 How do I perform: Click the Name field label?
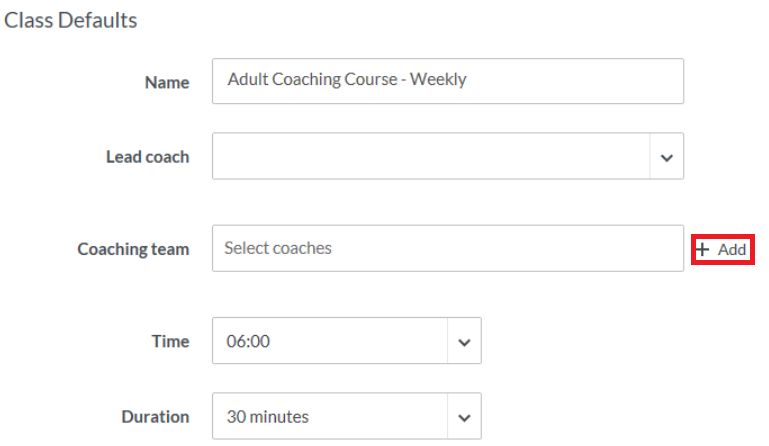167,83
